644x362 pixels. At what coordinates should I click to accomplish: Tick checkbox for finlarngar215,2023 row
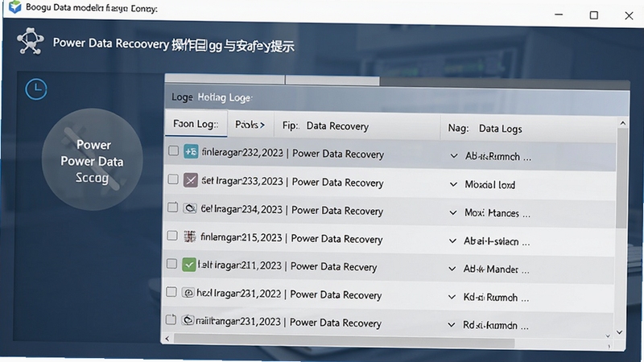pyautogui.click(x=172, y=236)
